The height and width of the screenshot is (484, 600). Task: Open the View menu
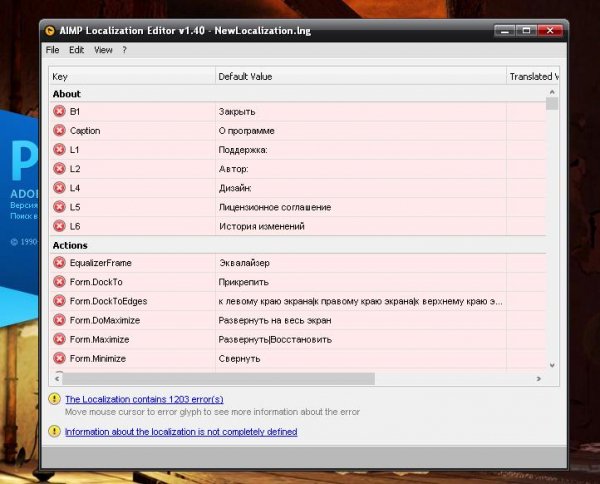(103, 50)
